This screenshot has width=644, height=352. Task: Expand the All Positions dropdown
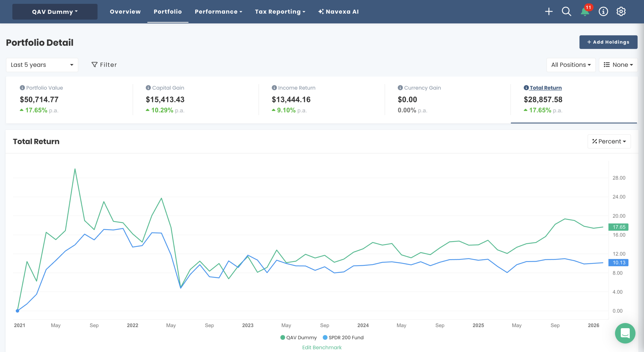pos(571,65)
